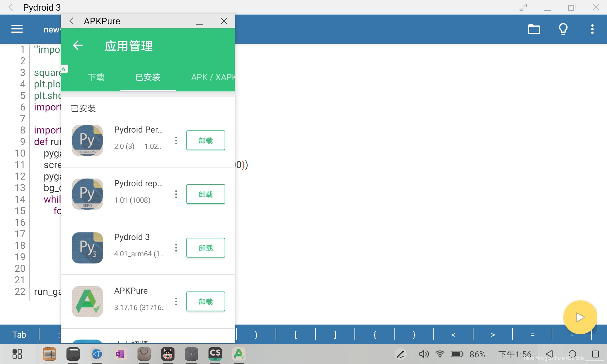This screenshot has width=607, height=364.
Task: Click the clock showing 下午1:56
Action: [x=515, y=354]
